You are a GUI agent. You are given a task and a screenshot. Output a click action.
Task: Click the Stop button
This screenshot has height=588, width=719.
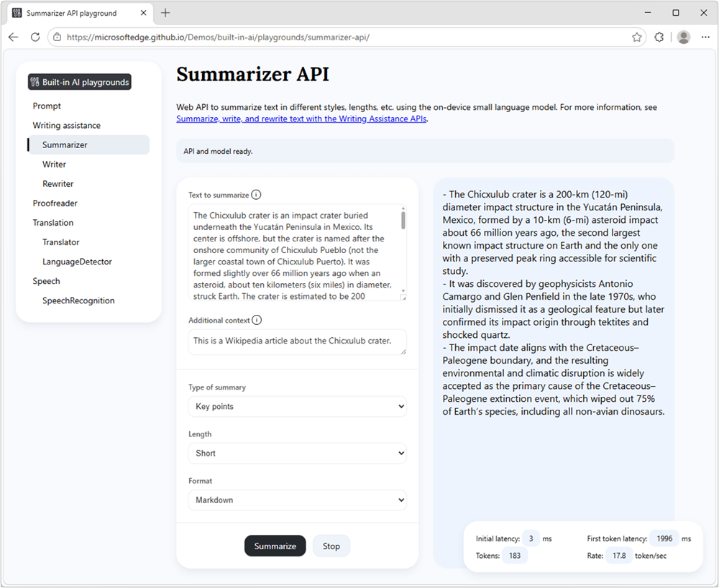331,546
